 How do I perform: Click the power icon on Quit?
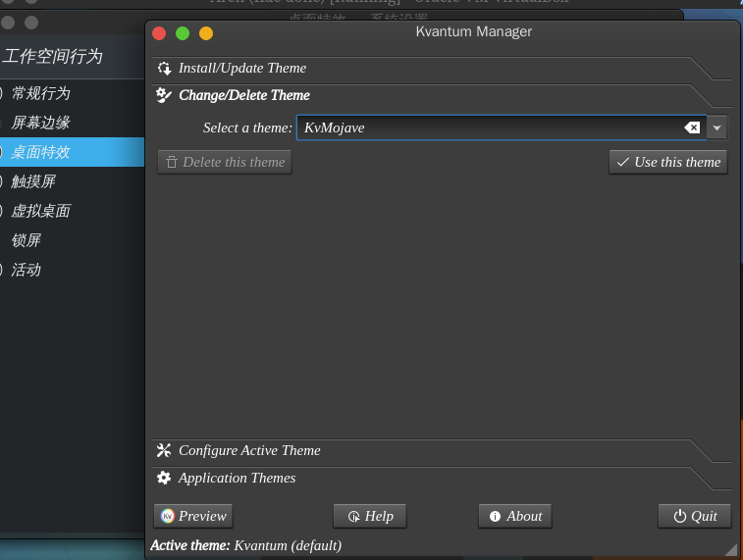click(x=680, y=517)
